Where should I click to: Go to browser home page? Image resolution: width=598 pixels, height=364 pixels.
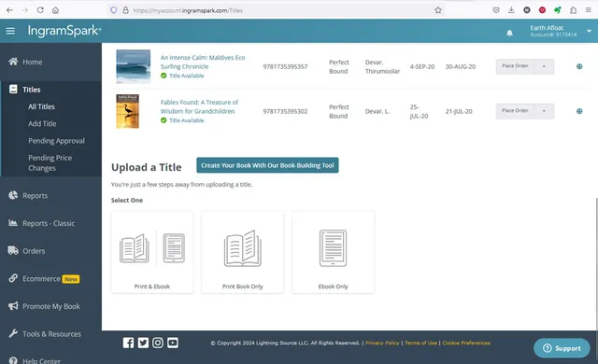pyautogui.click(x=55, y=10)
